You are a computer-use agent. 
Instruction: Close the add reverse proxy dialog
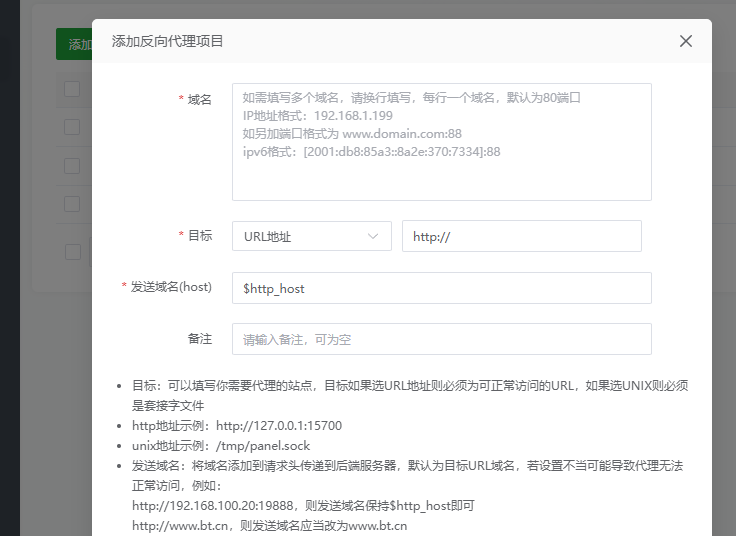(x=686, y=41)
